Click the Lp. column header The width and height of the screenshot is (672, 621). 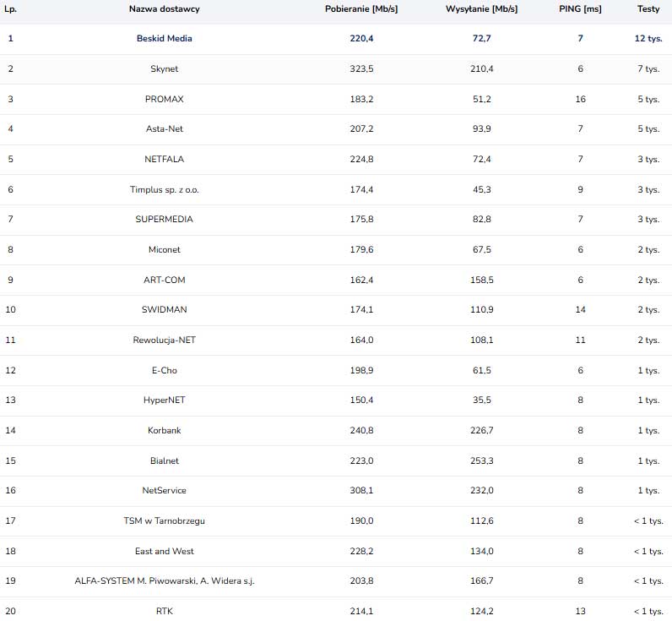(x=11, y=8)
